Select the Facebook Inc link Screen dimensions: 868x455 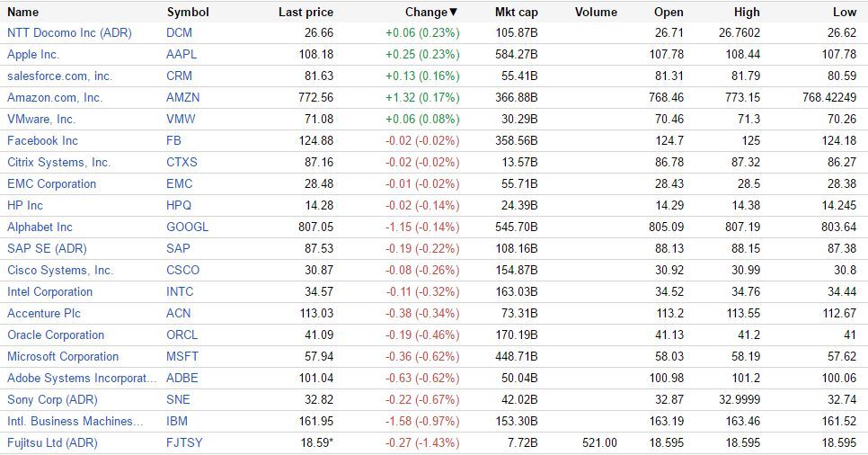(x=42, y=140)
